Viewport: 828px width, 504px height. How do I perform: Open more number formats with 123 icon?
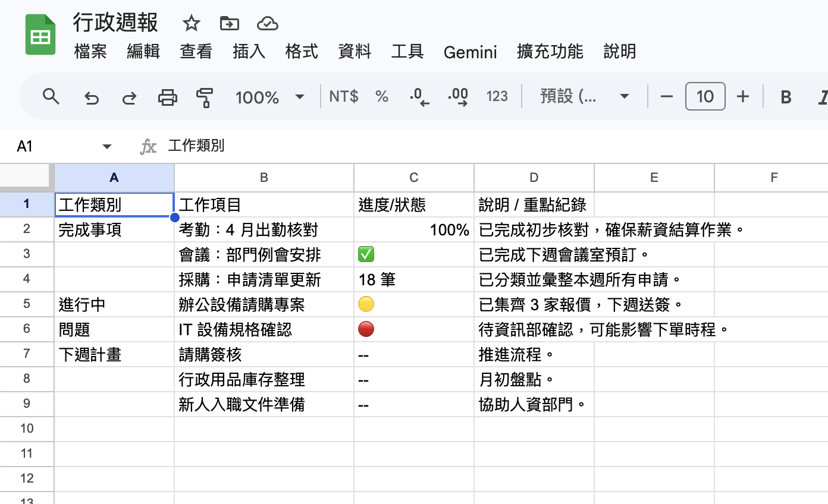(497, 96)
